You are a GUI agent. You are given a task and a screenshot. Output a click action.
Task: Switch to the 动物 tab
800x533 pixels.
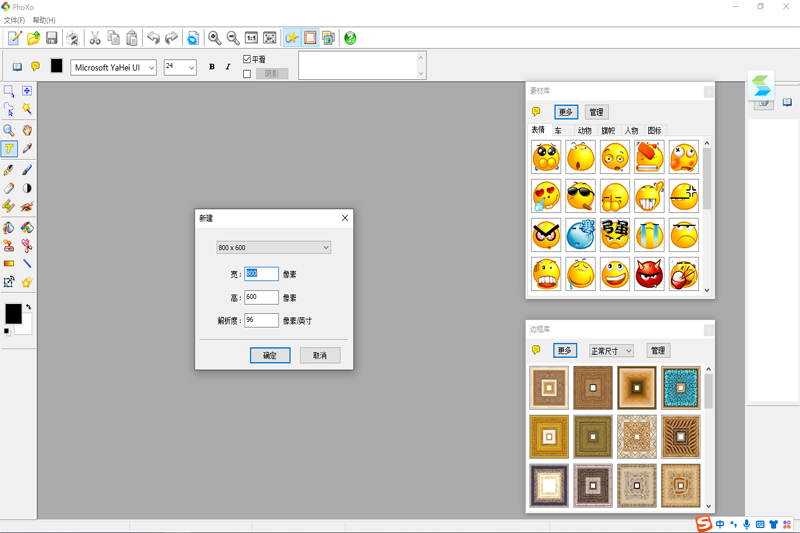[584, 131]
